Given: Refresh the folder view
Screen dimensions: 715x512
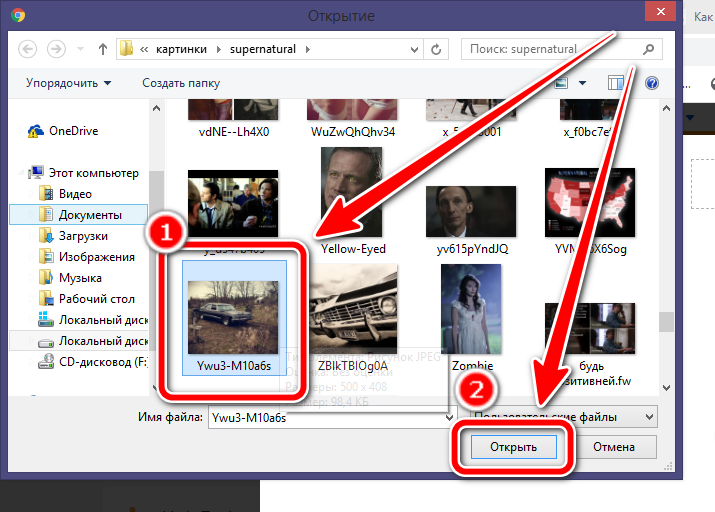Looking at the screenshot, I should tap(436, 49).
